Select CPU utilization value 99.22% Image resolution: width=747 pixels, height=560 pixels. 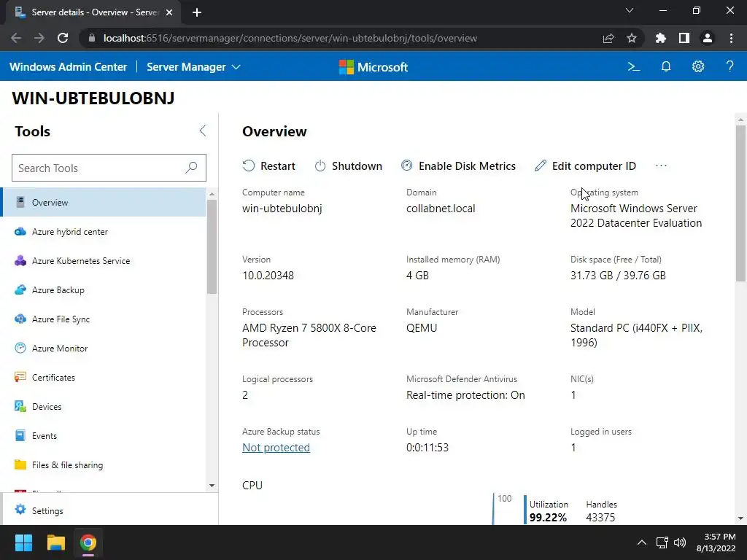tap(548, 517)
